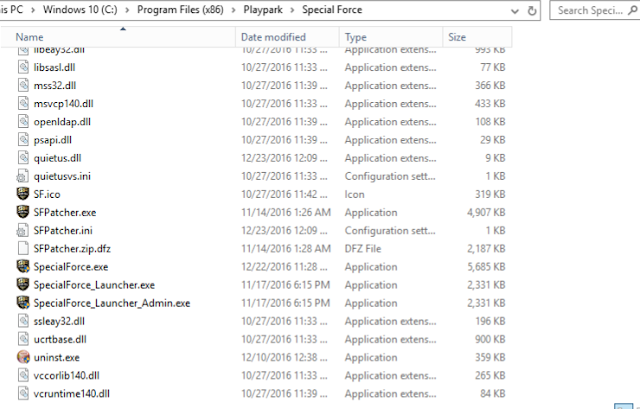Image resolution: width=640 pixels, height=409 pixels.
Task: Select the uninst.exe installer icon
Action: click(x=23, y=357)
